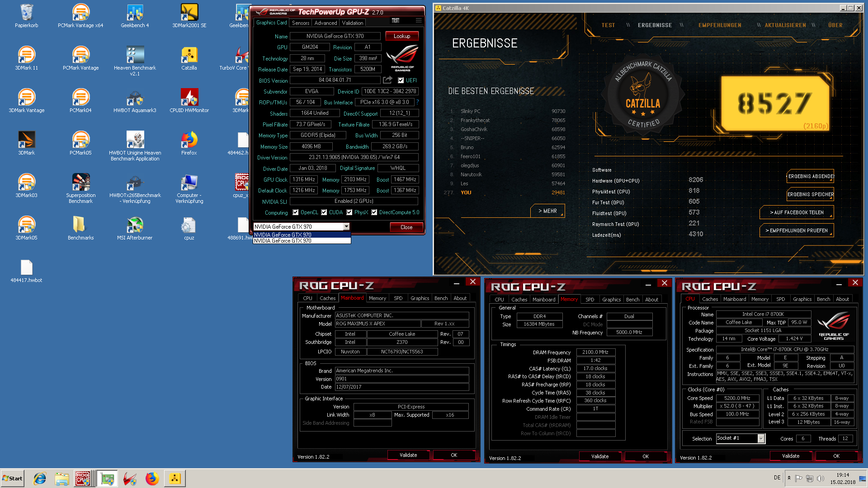
Task: Open Caches tab in CPU-Z Mainboard window
Action: click(327, 298)
